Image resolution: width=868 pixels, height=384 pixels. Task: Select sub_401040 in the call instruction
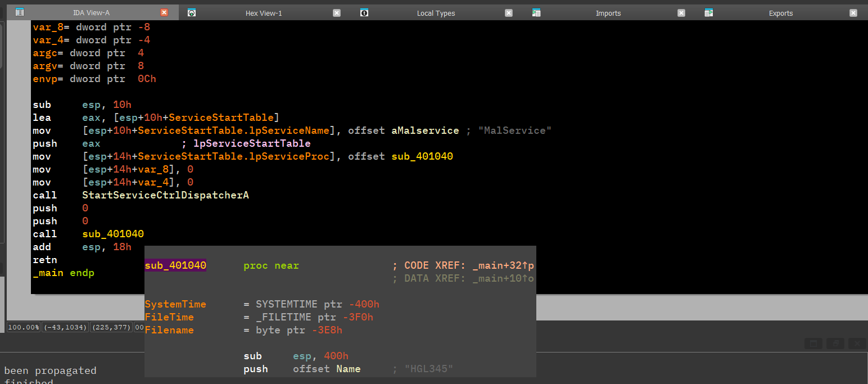(113, 234)
